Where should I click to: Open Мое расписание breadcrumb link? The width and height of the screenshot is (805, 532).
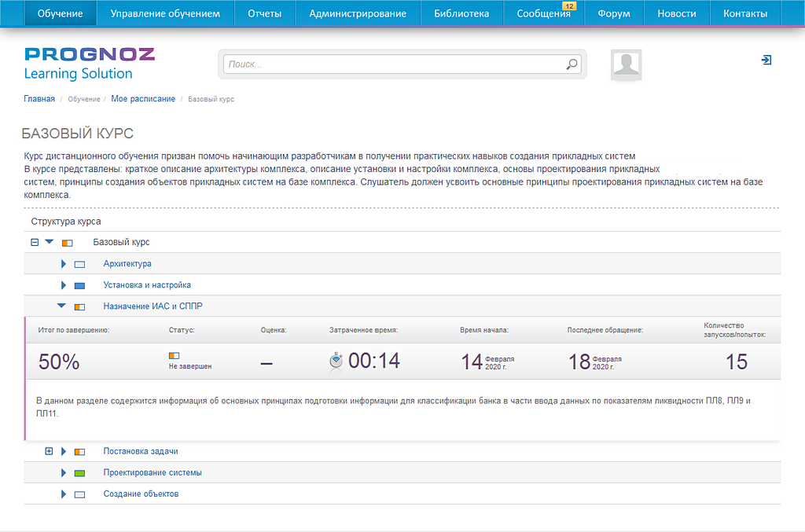coord(143,99)
